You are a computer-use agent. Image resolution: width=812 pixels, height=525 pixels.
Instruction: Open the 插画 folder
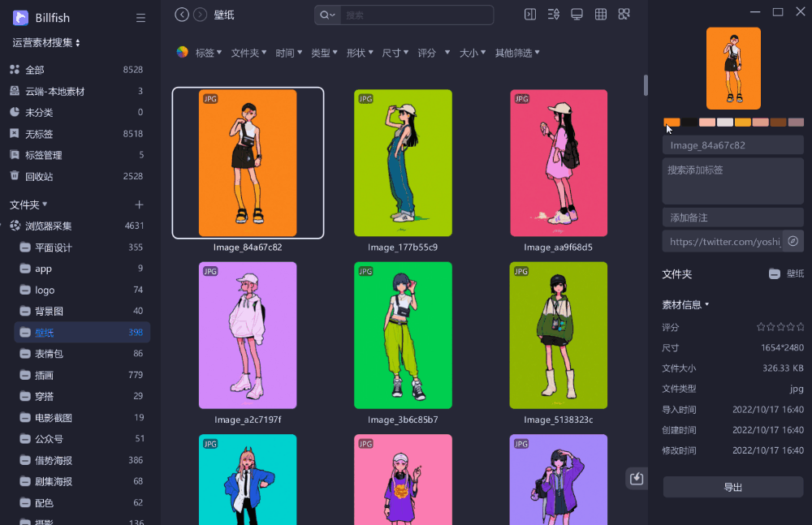(x=82, y=375)
